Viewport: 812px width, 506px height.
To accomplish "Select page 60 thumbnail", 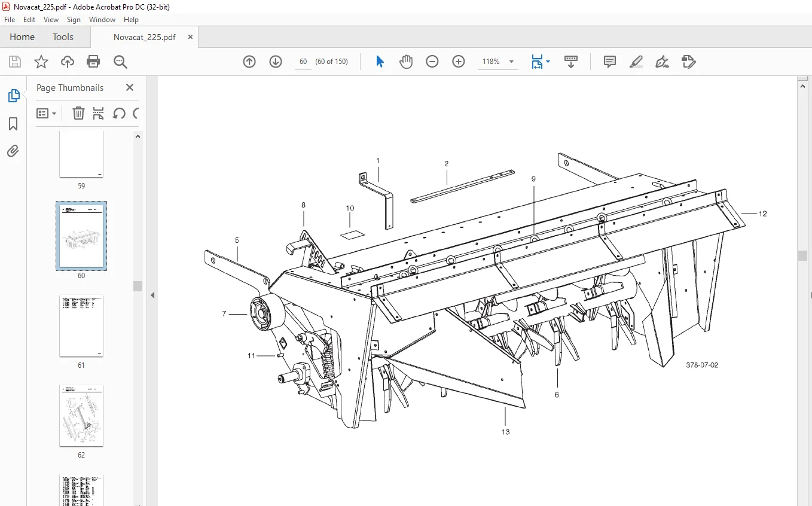I will (x=81, y=236).
